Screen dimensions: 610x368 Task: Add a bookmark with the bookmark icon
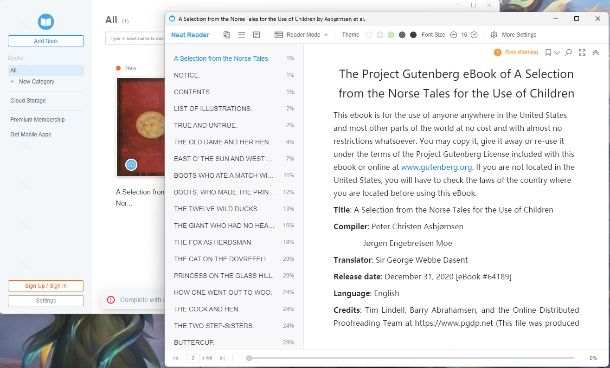[x=548, y=52]
